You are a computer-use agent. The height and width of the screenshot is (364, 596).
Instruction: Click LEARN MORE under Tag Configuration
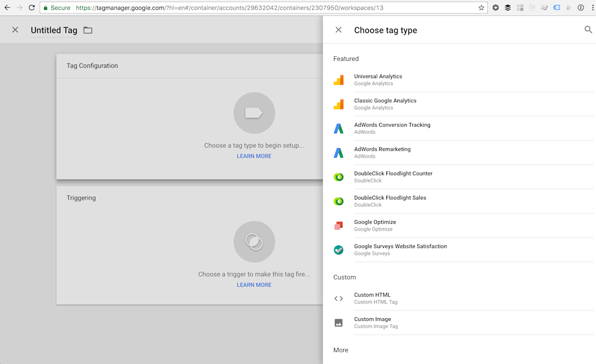254,156
